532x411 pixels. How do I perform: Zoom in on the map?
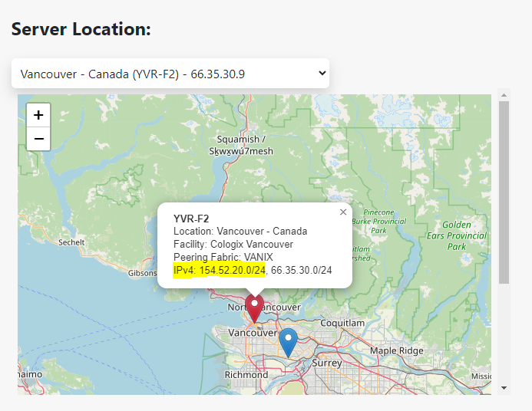38,115
